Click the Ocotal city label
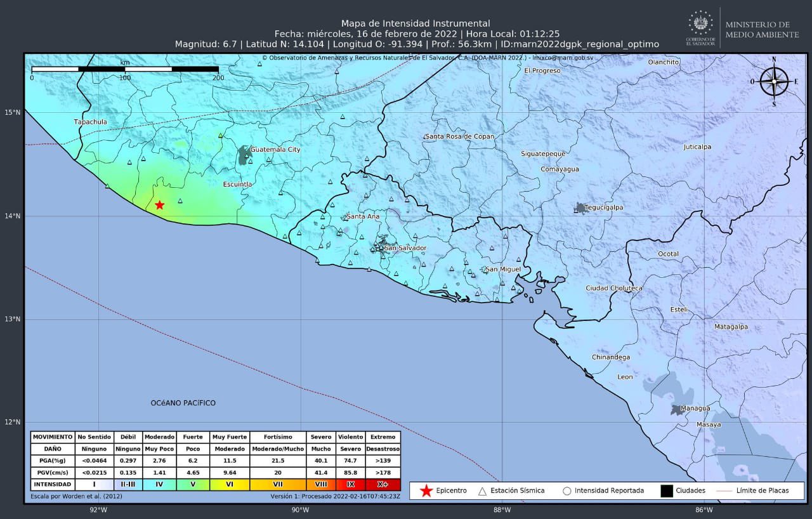This screenshot has width=812, height=519. [668, 254]
